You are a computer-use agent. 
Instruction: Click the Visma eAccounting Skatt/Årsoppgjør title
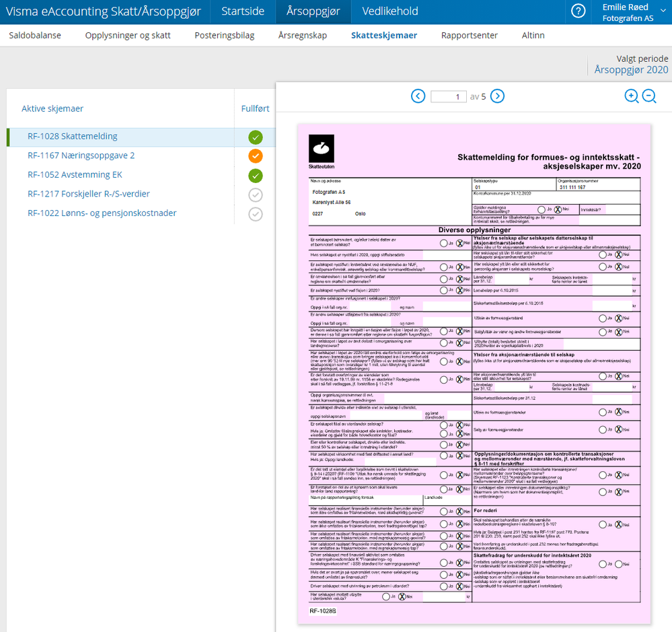[104, 11]
